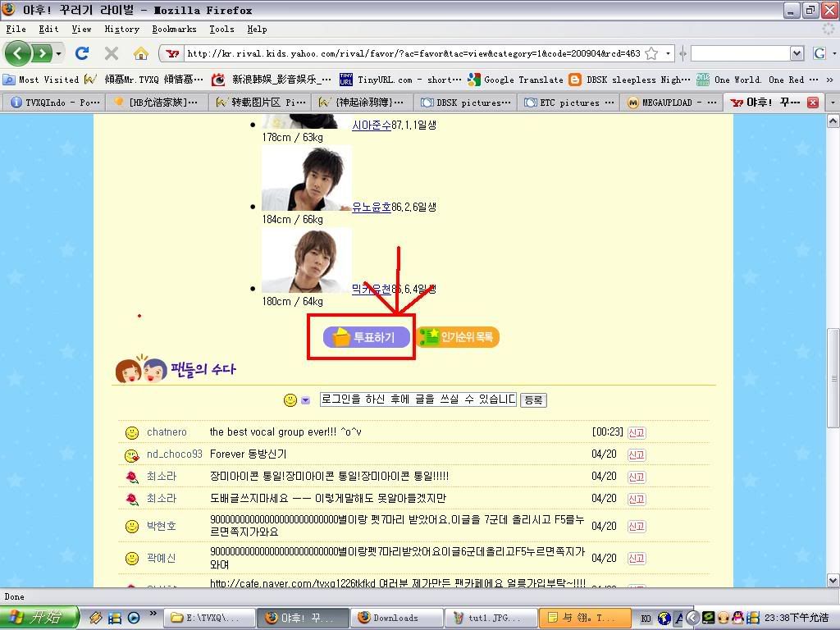Click the bookmark star in address bar
The image size is (840, 630).
coord(651,53)
